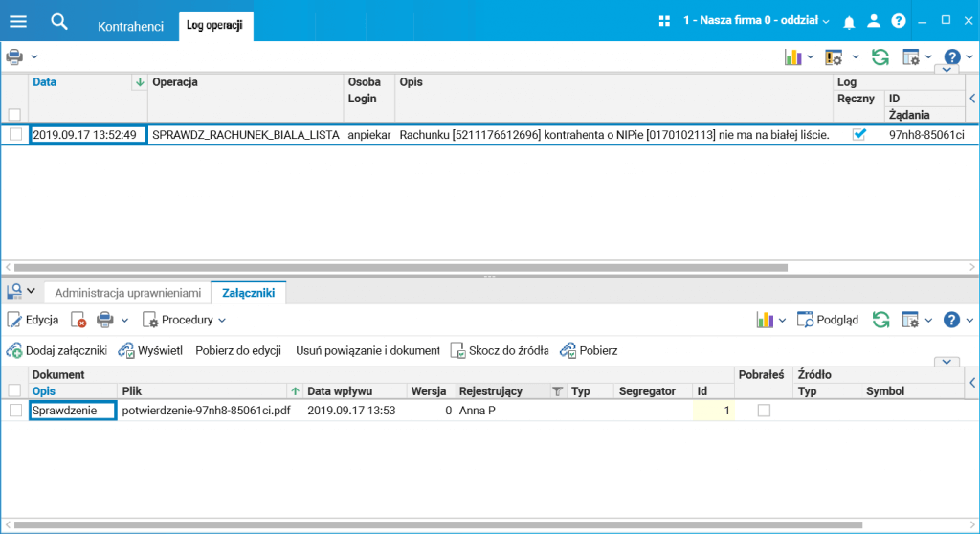Click top grid horizontal scrollbar
Viewport: 980px width, 534px height.
[401, 267]
